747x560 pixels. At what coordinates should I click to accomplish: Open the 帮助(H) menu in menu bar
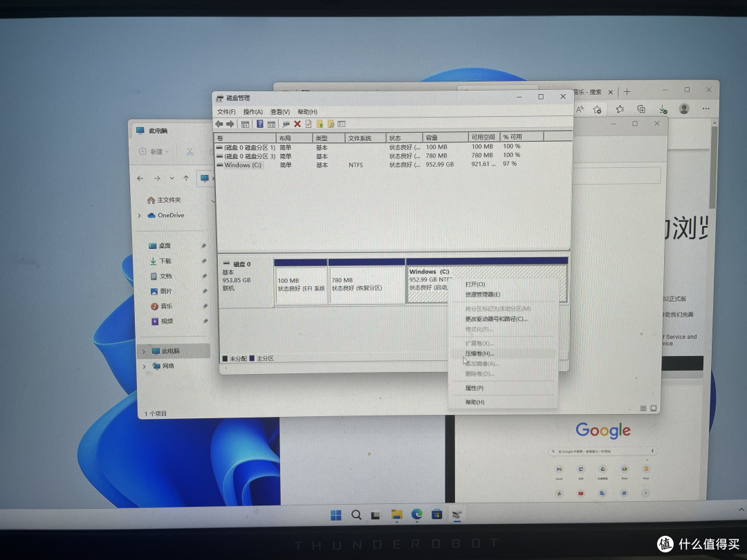tap(307, 112)
